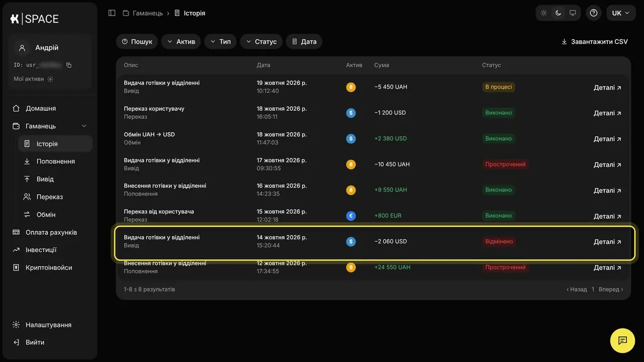The width and height of the screenshot is (644, 362).
Task: Click the Bitcoin asset icon for −5 450 UAH
Action: coord(351,87)
